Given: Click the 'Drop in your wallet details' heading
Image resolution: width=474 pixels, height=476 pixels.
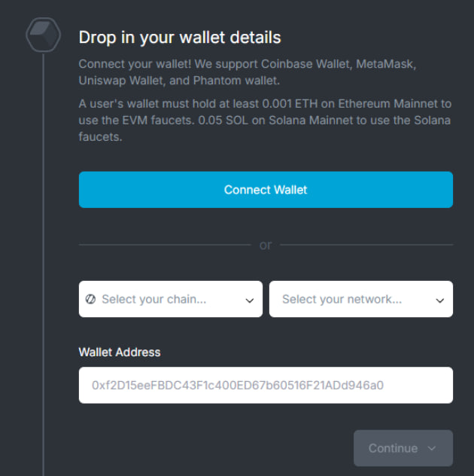Looking at the screenshot, I should [x=180, y=37].
